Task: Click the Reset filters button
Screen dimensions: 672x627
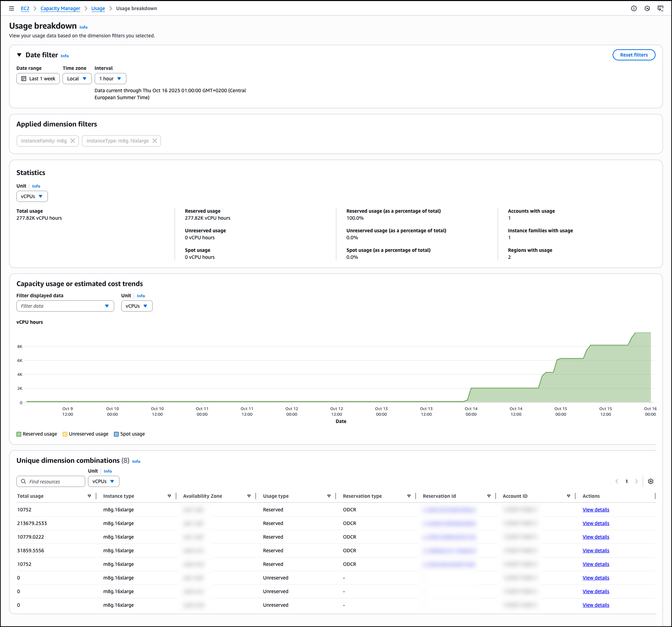Action: tap(634, 55)
